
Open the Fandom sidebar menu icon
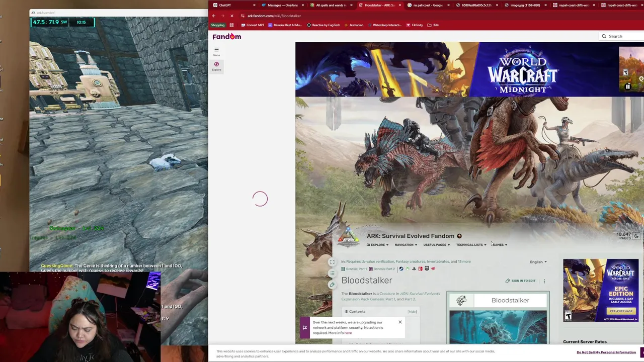[216, 50]
